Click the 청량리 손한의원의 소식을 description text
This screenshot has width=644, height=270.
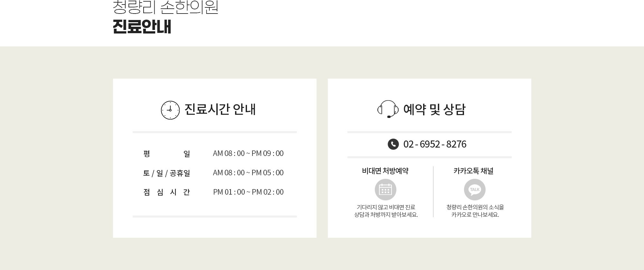(475, 207)
